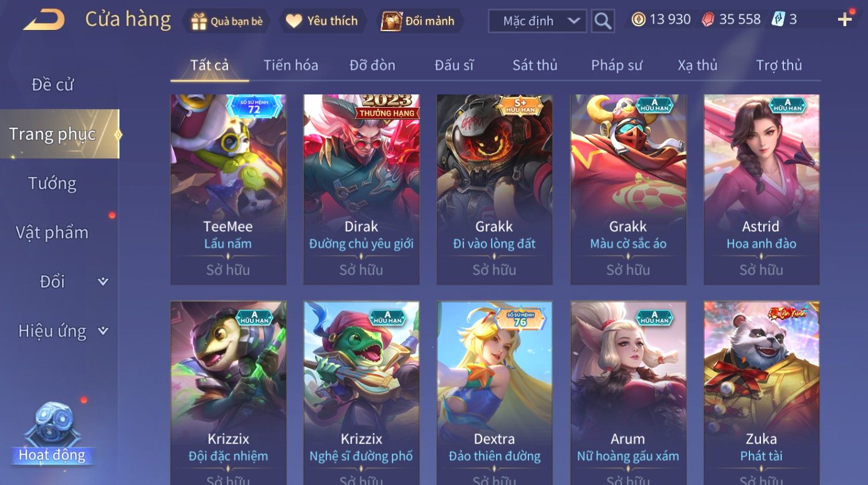Open the Mặc định sort dropdown
Screen dimensions: 868x485
tap(538, 21)
